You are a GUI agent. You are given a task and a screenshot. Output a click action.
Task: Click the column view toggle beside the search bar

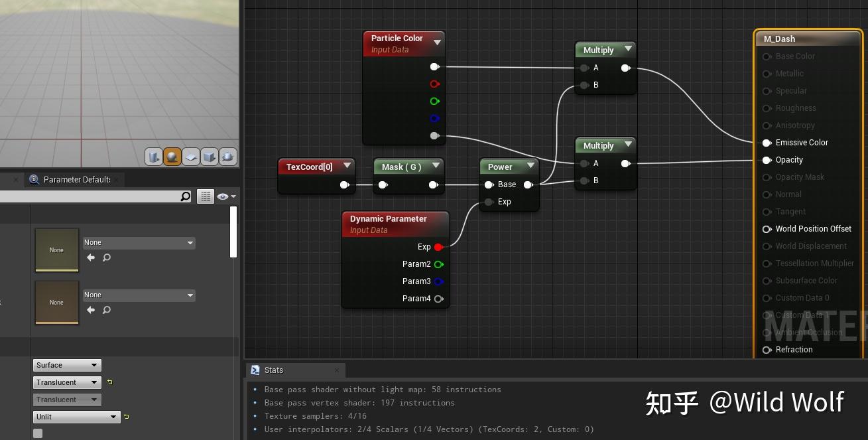click(x=207, y=196)
